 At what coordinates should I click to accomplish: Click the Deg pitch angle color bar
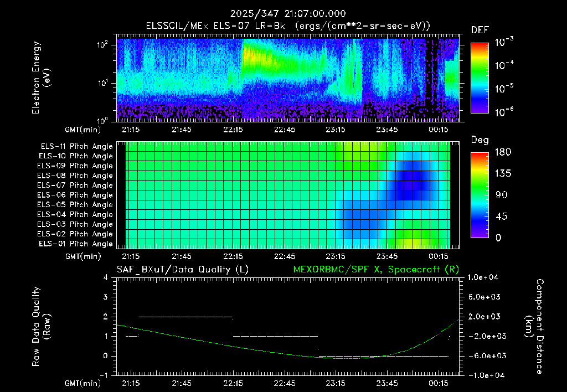pyautogui.click(x=480, y=195)
